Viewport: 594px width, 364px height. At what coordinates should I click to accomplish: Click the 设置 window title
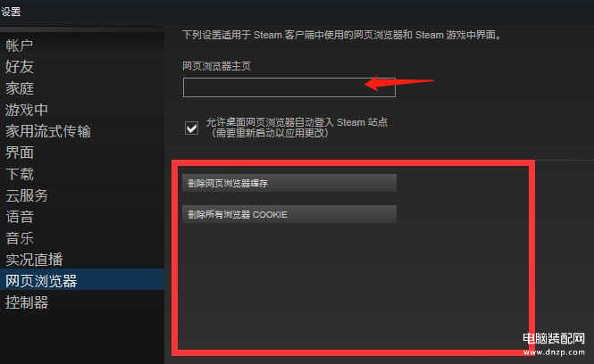pyautogui.click(x=11, y=12)
